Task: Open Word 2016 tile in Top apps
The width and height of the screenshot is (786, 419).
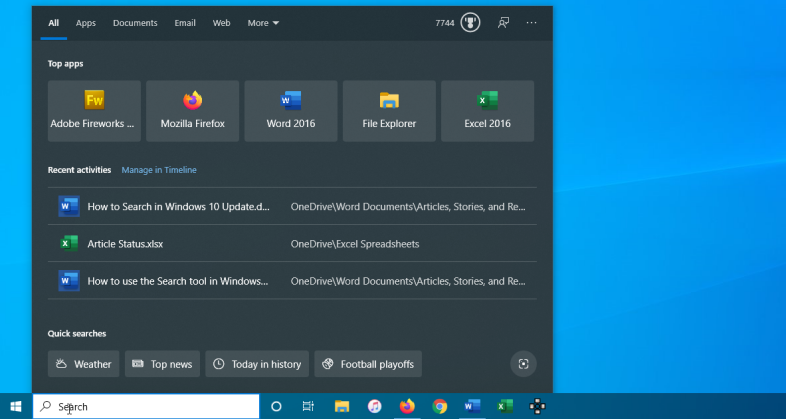Action: 291,111
